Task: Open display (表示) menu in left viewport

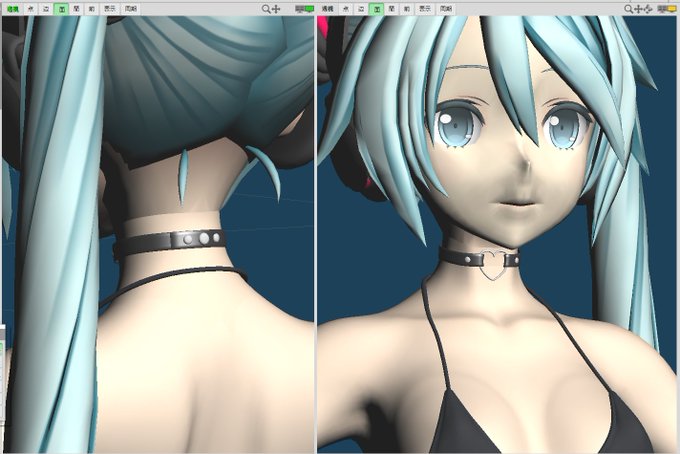Action: 110,9
